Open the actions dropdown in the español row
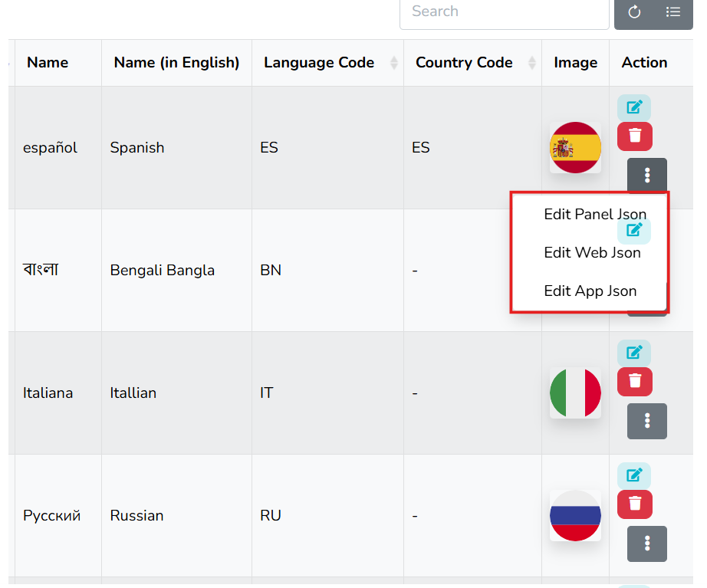The width and height of the screenshot is (707, 588). click(646, 175)
